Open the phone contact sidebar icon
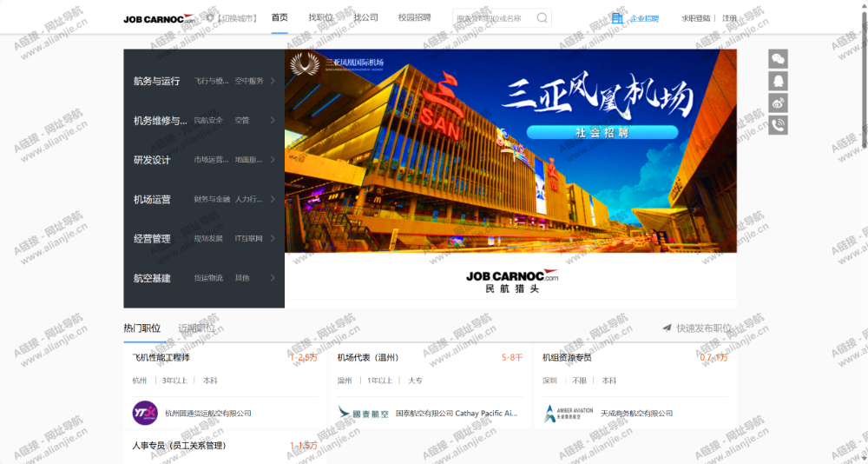 coord(778,125)
